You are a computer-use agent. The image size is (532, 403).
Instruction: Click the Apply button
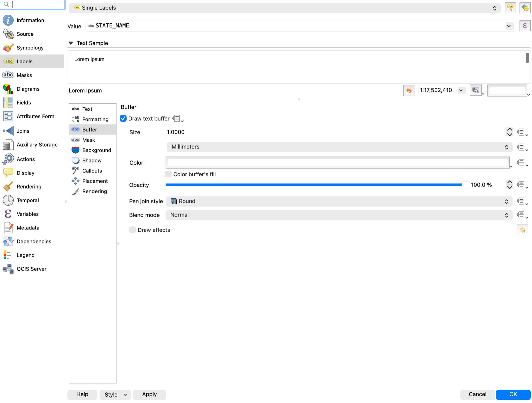(x=149, y=394)
